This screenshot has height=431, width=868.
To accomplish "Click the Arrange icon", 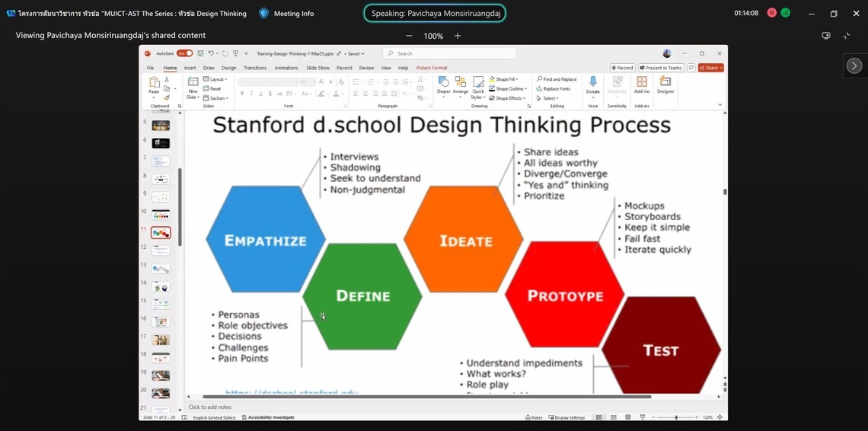I will (461, 82).
